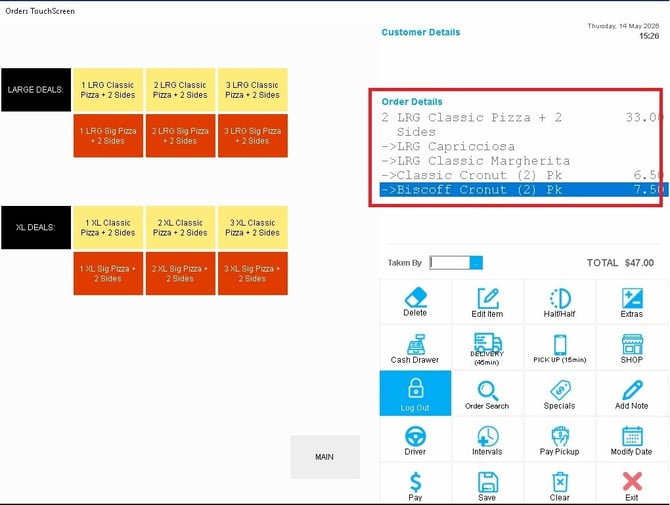
Task: Open Modify Date calendar
Action: (x=632, y=440)
